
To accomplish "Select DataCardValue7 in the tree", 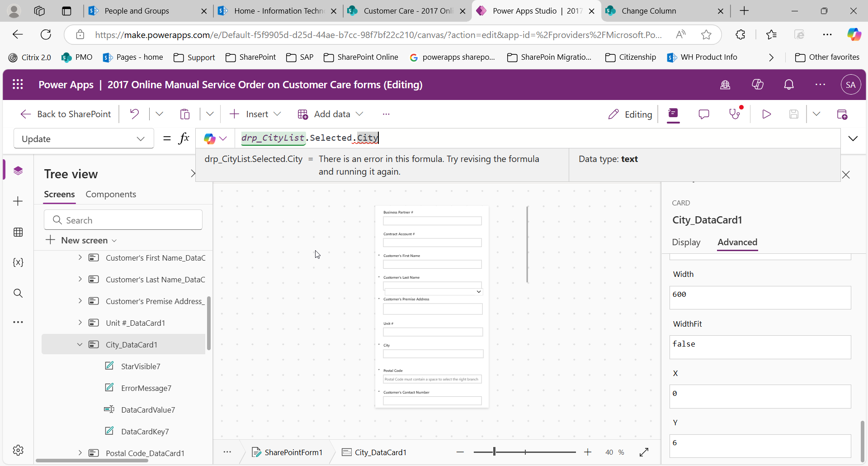I will pos(148,409).
